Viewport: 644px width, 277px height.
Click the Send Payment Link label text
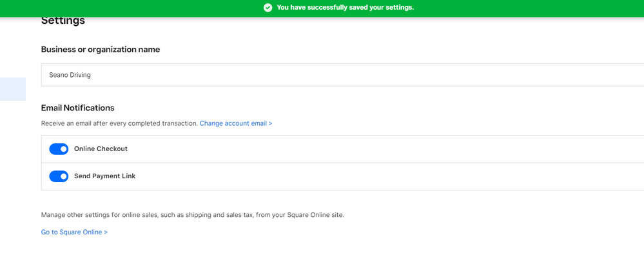[104, 176]
